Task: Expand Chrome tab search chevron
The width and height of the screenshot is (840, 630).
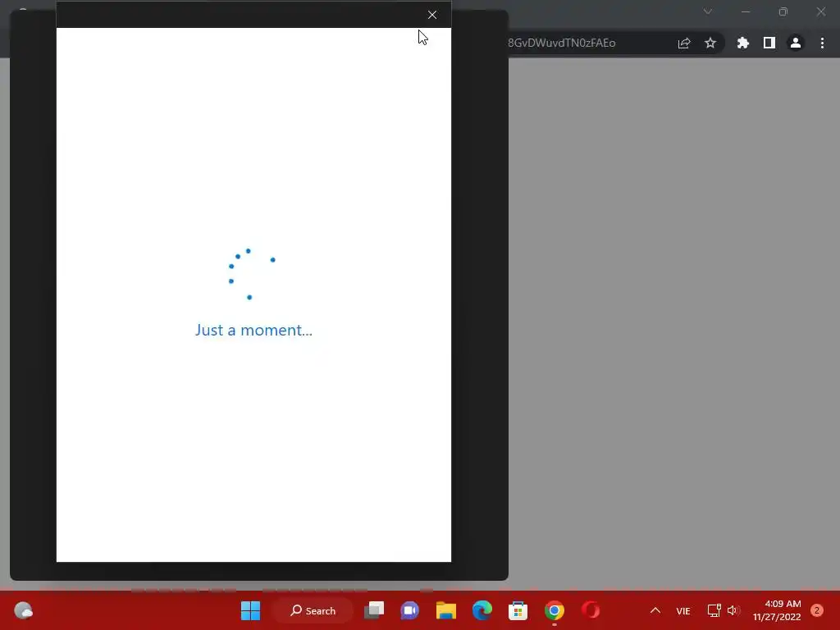Action: click(x=708, y=11)
